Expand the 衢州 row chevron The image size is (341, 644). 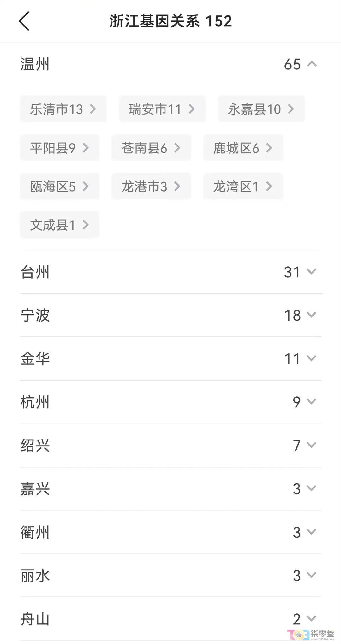pos(312,532)
